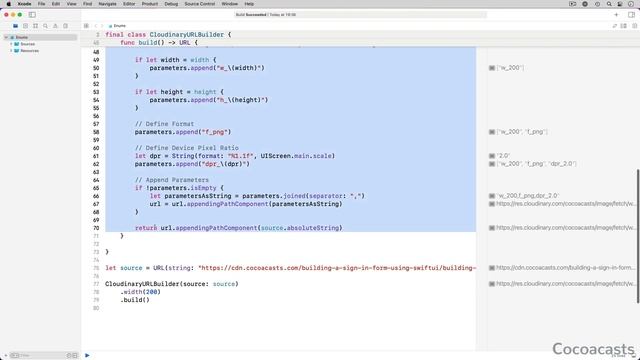Select the Symbol navigator icon

pyautogui.click(x=36, y=26)
